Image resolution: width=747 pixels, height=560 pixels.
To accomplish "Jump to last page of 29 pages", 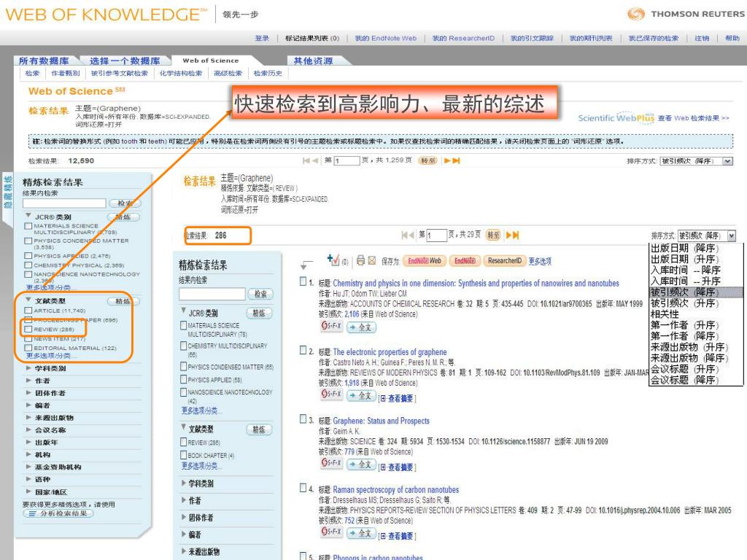I will 516,236.
